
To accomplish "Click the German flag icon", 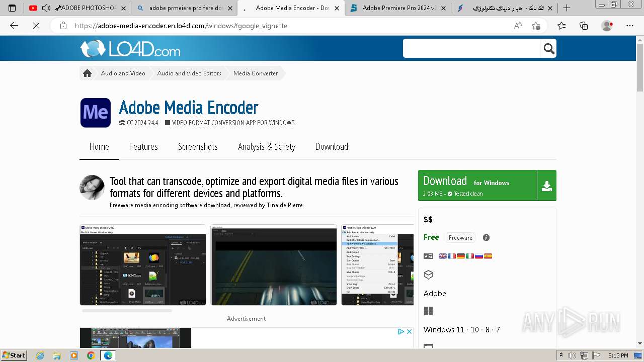I will coord(461,256).
